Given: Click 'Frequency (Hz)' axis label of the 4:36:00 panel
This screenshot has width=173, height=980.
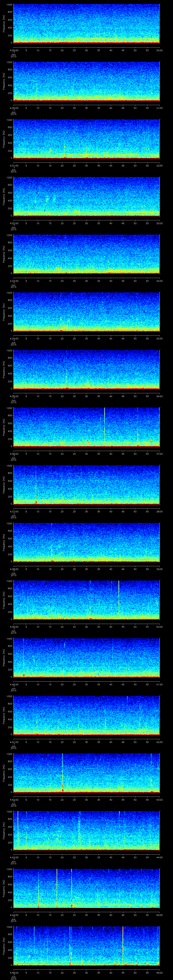Looking at the screenshot, I should [x=4, y=427].
